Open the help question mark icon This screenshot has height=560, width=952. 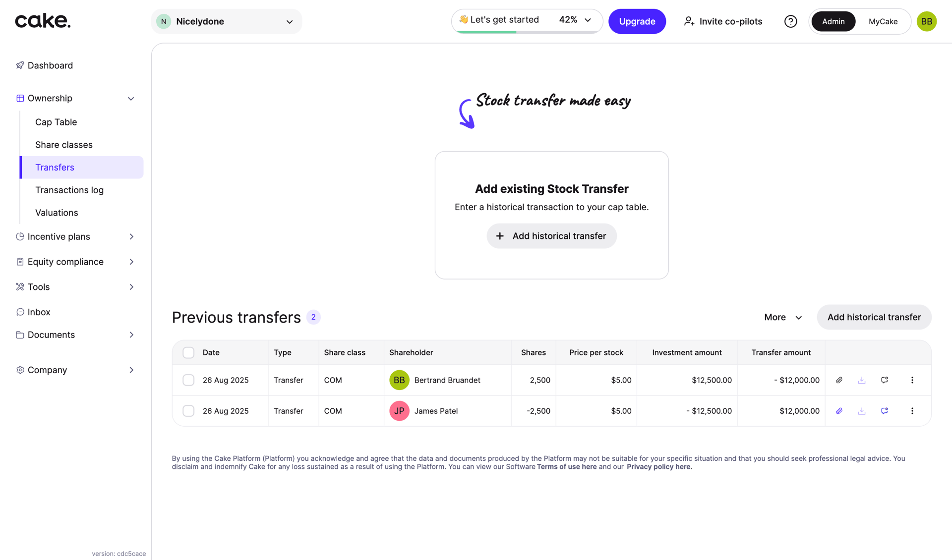[790, 21]
